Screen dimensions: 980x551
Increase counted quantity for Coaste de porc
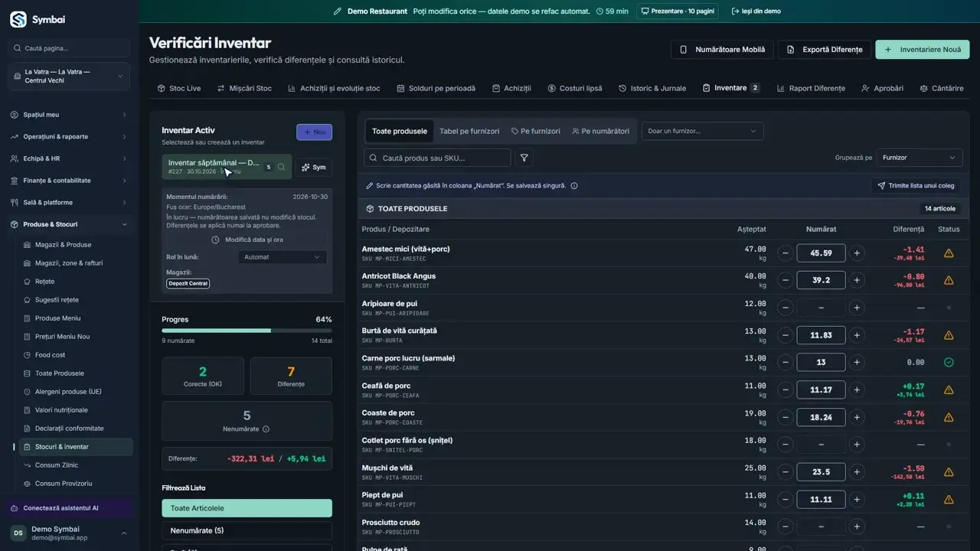(857, 417)
